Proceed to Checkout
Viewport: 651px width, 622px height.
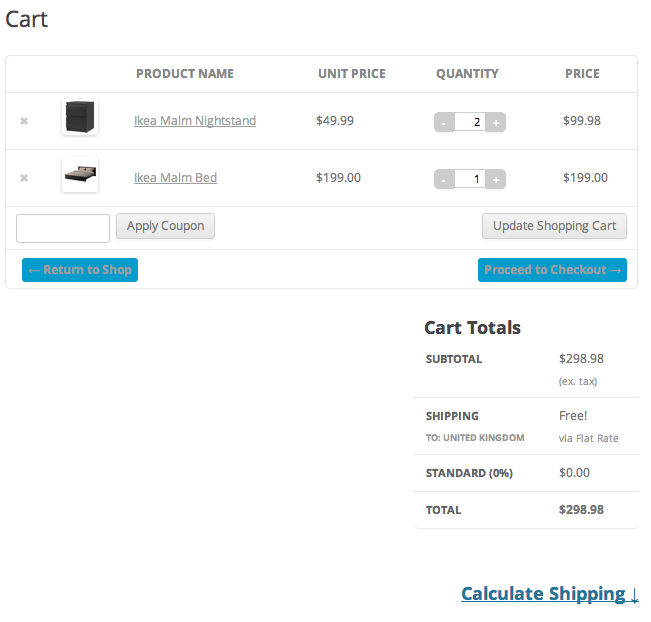552,270
